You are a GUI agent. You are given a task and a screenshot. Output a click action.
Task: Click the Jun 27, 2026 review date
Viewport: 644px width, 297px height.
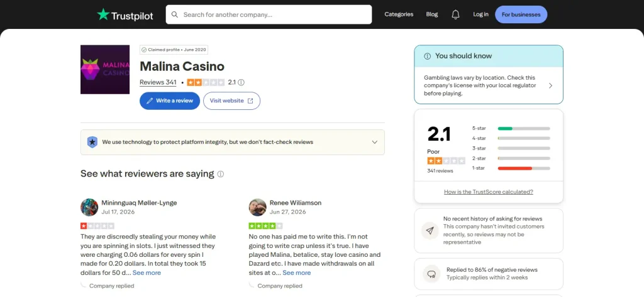[x=288, y=212]
